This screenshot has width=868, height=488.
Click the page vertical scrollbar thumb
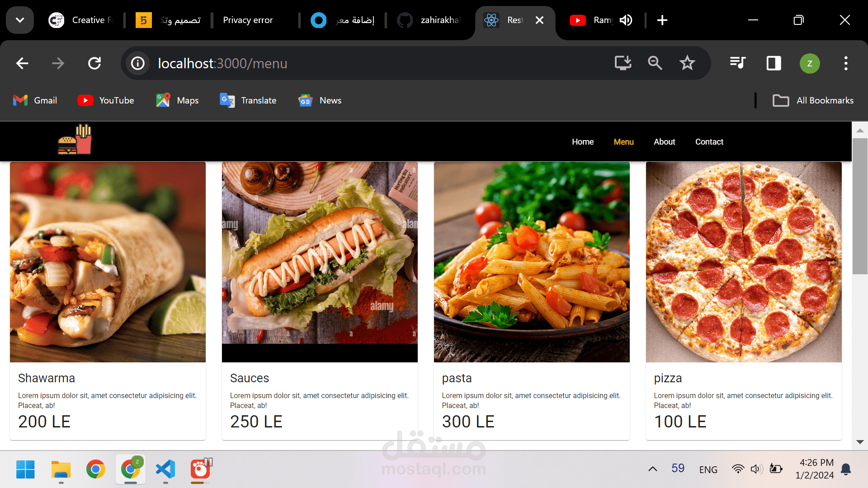click(x=860, y=206)
